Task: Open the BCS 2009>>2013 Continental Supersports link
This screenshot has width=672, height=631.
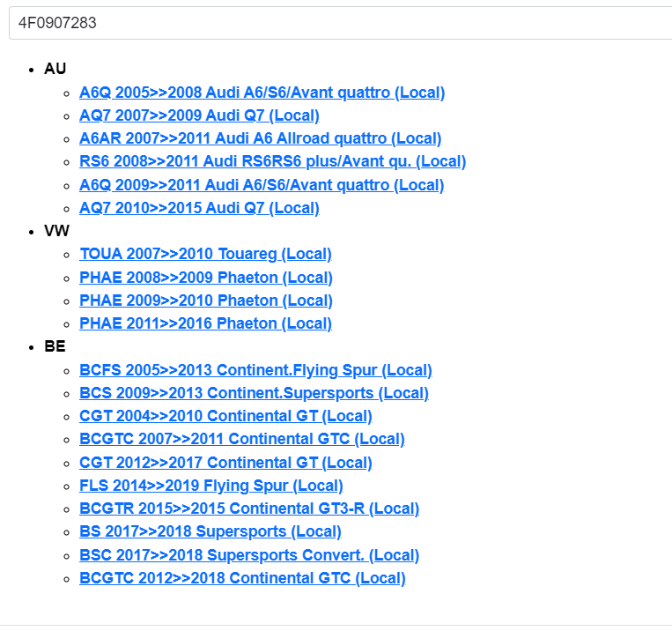Action: click(x=254, y=393)
